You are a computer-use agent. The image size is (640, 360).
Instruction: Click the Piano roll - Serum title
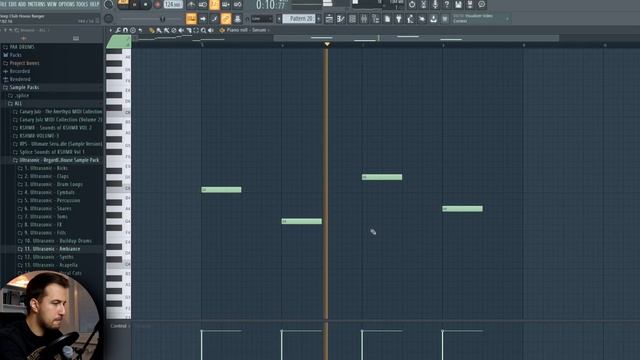point(246,30)
